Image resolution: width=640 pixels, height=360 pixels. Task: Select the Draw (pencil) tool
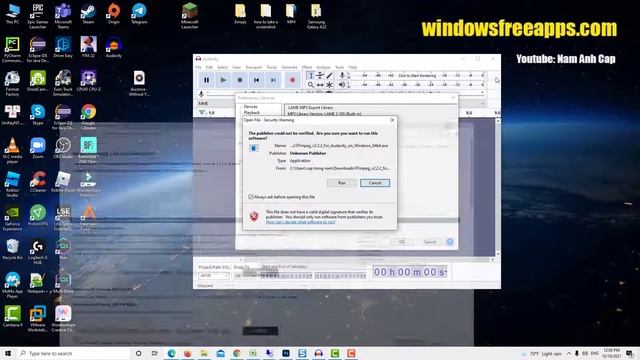coord(329,76)
